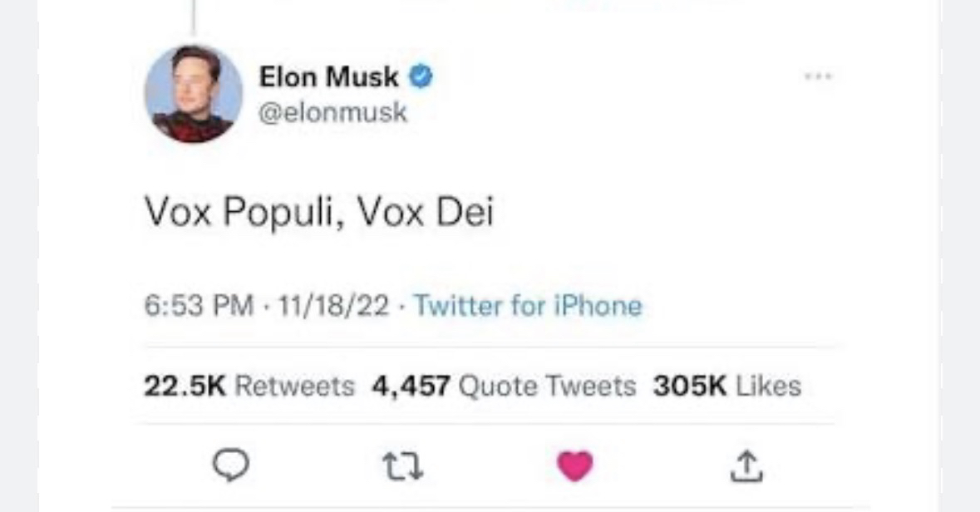
Task: Click the 22.5K retweet count number
Action: tap(185, 386)
